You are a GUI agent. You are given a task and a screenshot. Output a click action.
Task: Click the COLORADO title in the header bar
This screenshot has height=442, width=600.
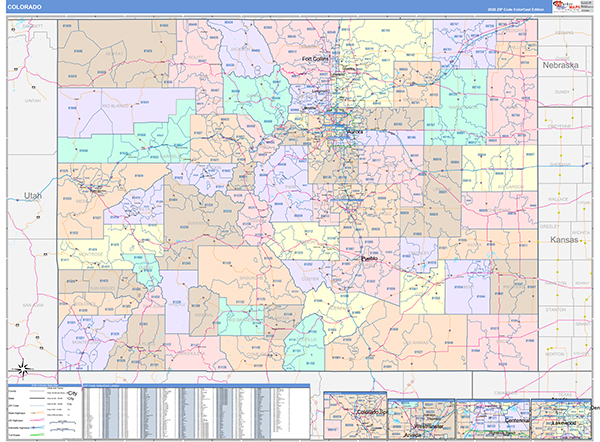[x=24, y=7]
